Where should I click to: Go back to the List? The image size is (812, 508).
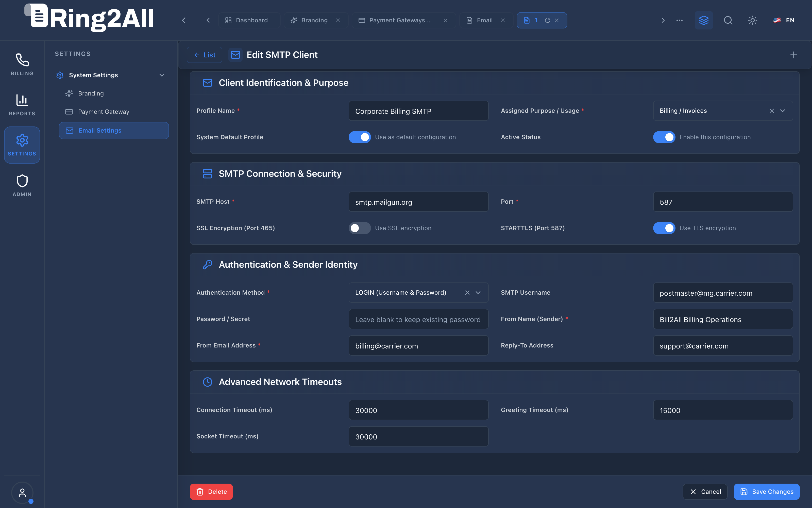click(204, 55)
